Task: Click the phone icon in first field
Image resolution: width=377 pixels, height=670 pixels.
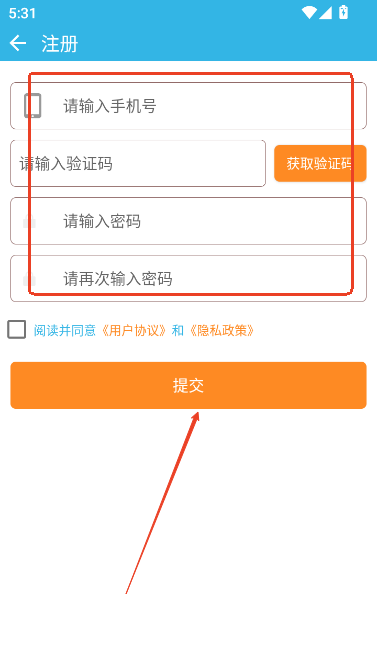Action: [x=32, y=106]
